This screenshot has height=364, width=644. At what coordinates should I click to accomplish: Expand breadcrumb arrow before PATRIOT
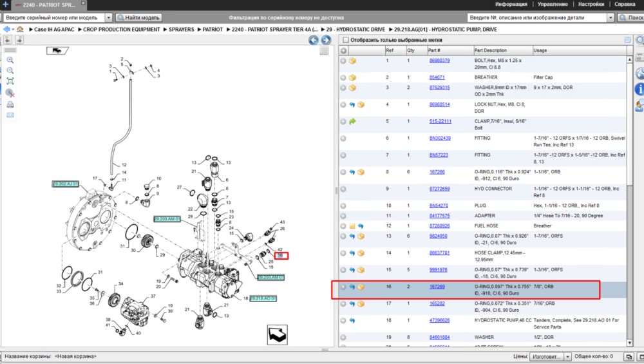click(x=199, y=30)
